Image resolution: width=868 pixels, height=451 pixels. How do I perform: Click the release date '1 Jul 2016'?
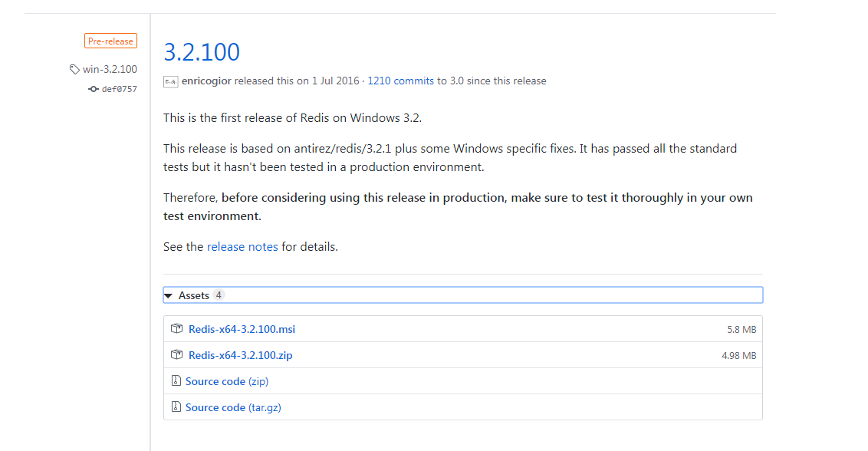335,81
